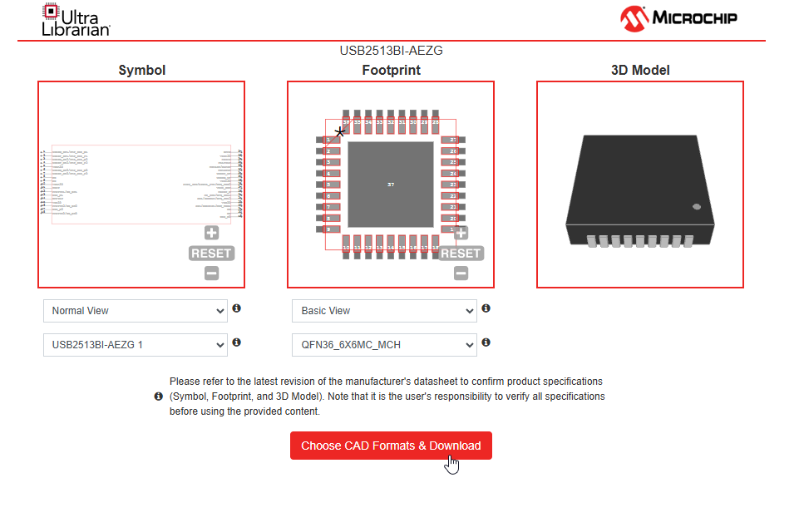Click info icon beside Basic View dropdown
The width and height of the screenshot is (799, 532).
486,308
